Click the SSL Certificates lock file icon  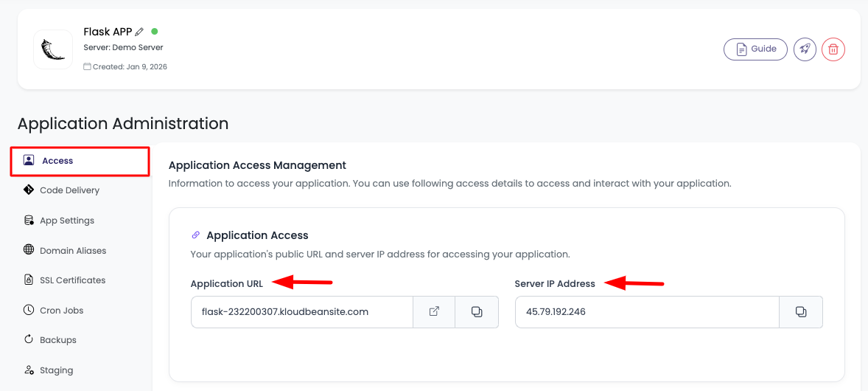(x=28, y=280)
